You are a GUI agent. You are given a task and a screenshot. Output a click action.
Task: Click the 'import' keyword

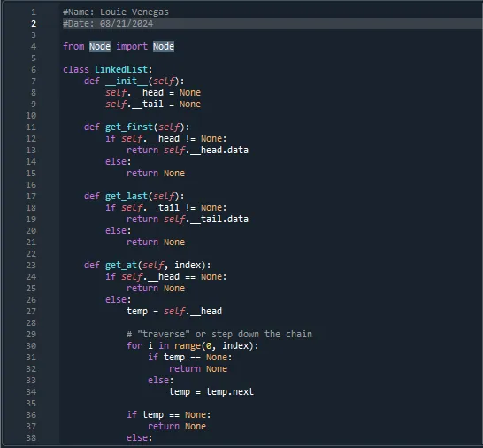tap(132, 47)
